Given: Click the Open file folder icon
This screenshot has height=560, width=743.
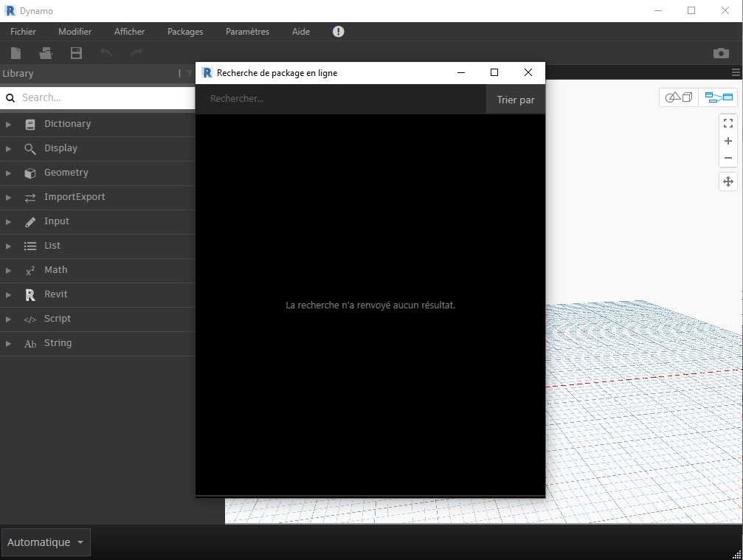Looking at the screenshot, I should [46, 53].
